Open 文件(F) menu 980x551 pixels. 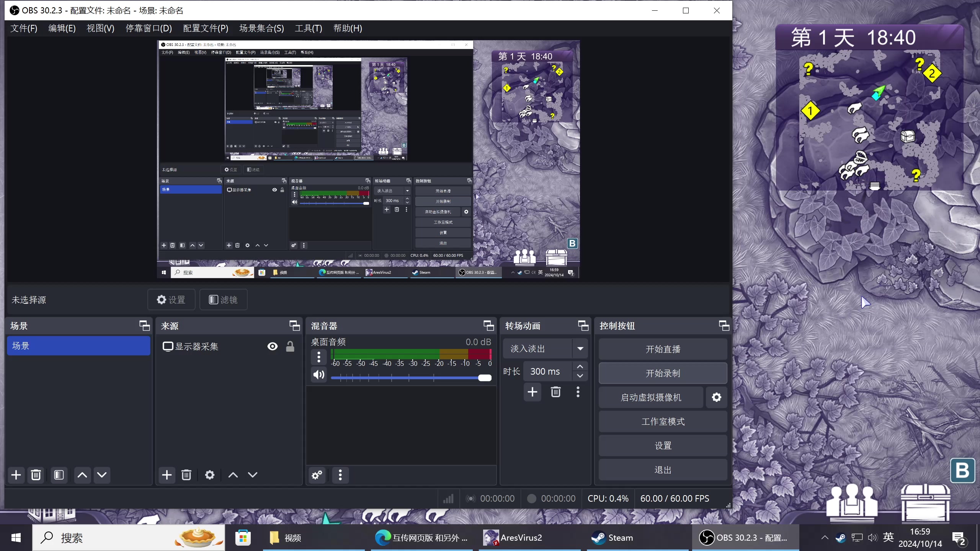pos(24,28)
